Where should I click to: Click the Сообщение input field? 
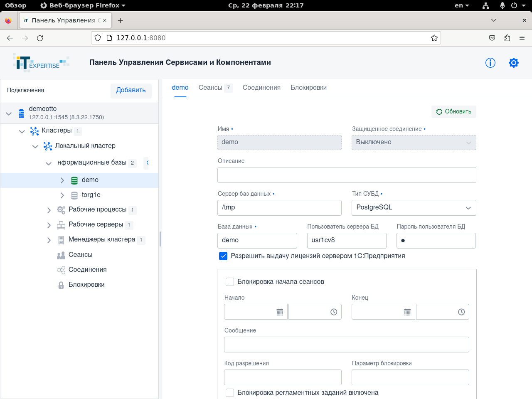pos(347,345)
